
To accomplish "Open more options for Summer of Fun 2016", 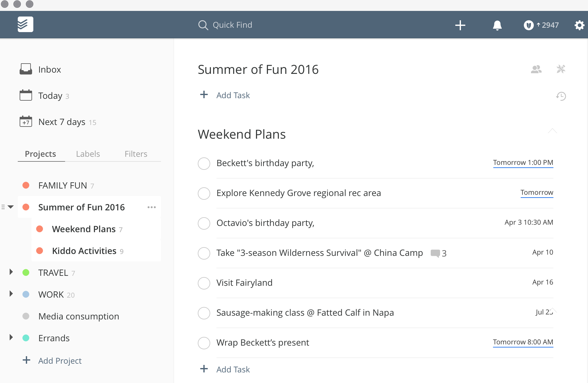I will click(x=152, y=207).
